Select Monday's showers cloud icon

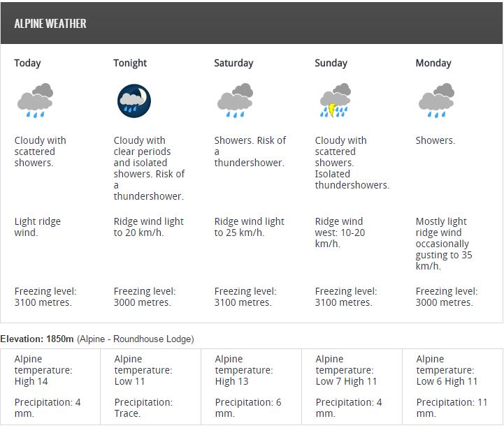(x=436, y=101)
